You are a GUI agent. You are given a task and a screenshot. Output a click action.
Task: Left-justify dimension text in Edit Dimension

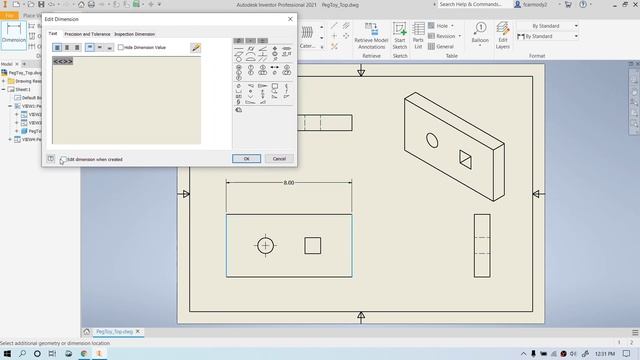point(58,48)
